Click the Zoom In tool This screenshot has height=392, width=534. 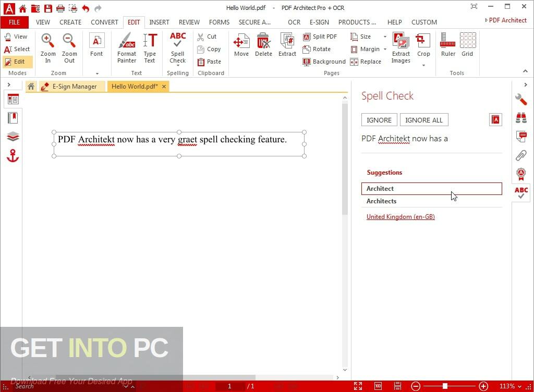[x=47, y=48]
